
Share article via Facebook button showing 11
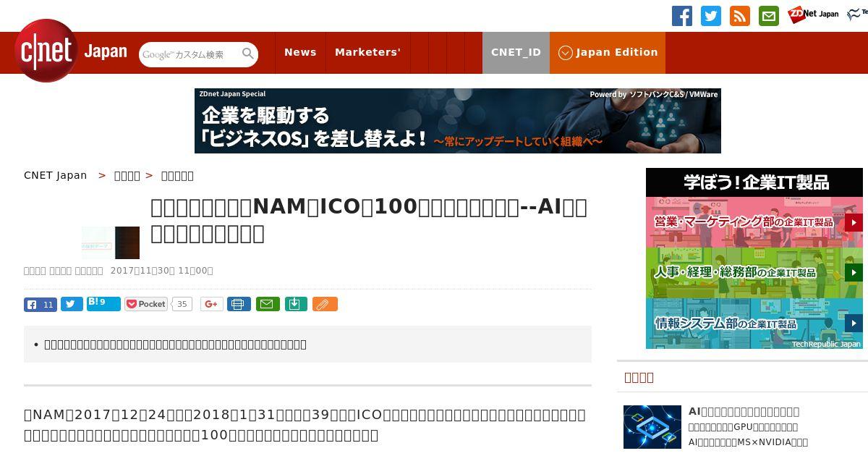point(41,305)
